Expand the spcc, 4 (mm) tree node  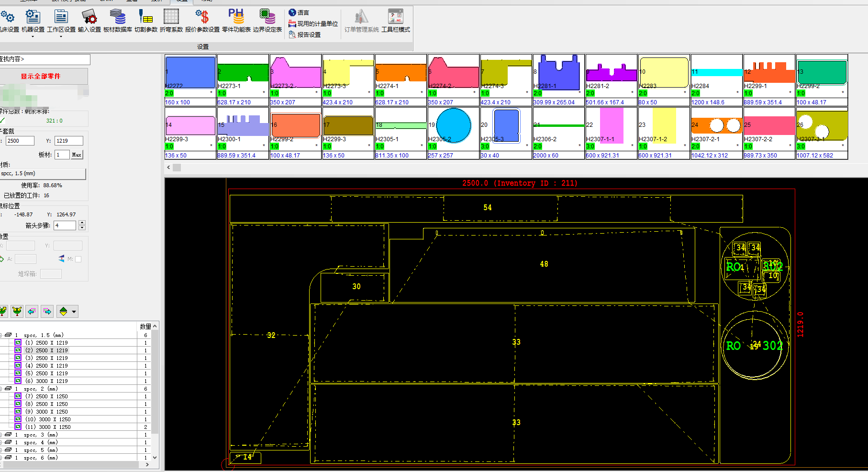pyautogui.click(x=1, y=442)
